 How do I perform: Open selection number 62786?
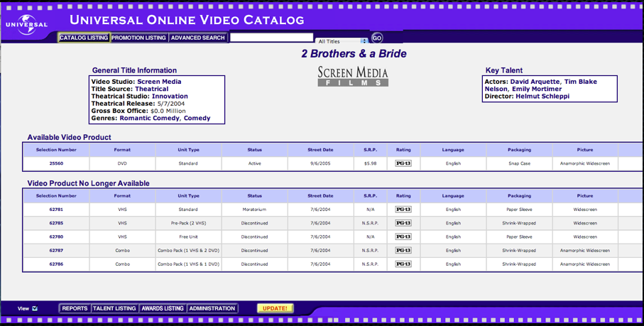click(56, 264)
